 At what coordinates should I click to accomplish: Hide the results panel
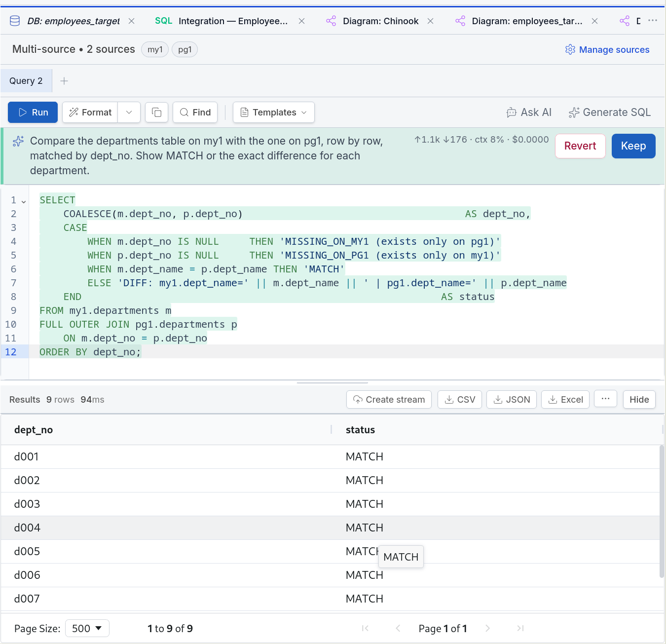pos(639,399)
